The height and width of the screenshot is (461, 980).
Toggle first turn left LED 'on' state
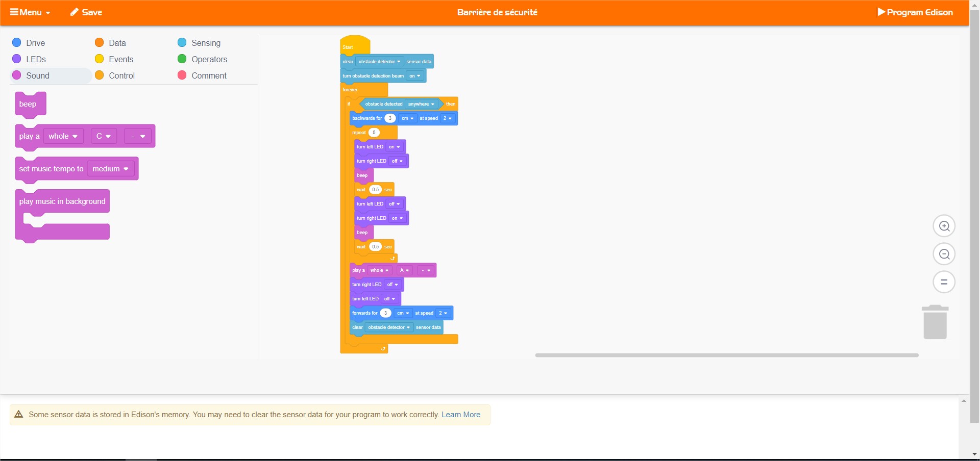tap(394, 147)
